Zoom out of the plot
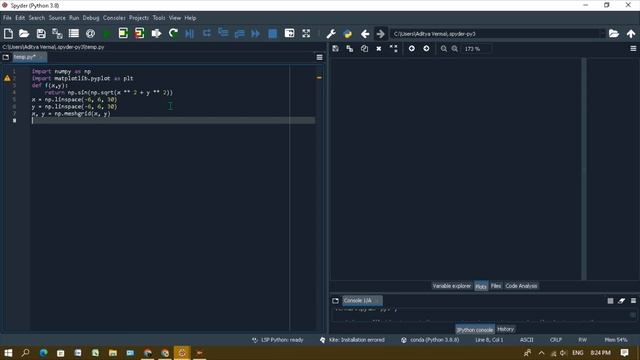Viewport: 640px width, 360px height. pyautogui.click(x=444, y=49)
